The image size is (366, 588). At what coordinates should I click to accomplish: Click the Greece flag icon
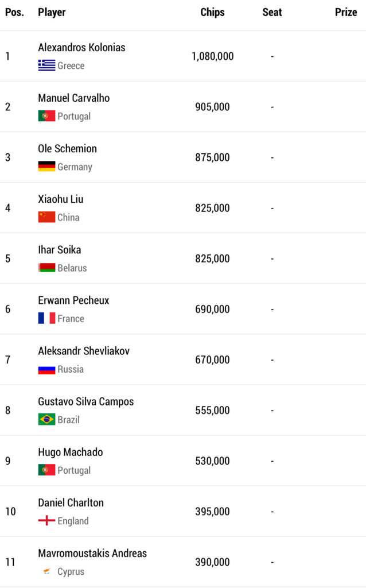coord(46,65)
